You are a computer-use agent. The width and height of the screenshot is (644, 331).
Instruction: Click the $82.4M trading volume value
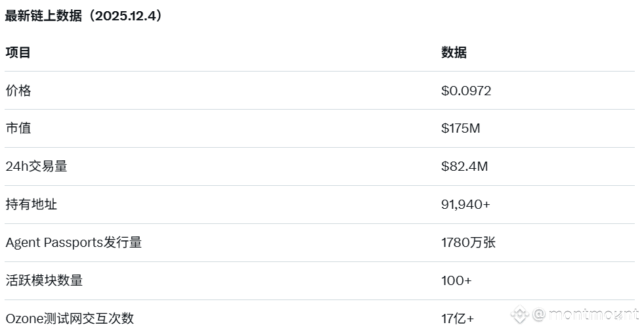465,166
